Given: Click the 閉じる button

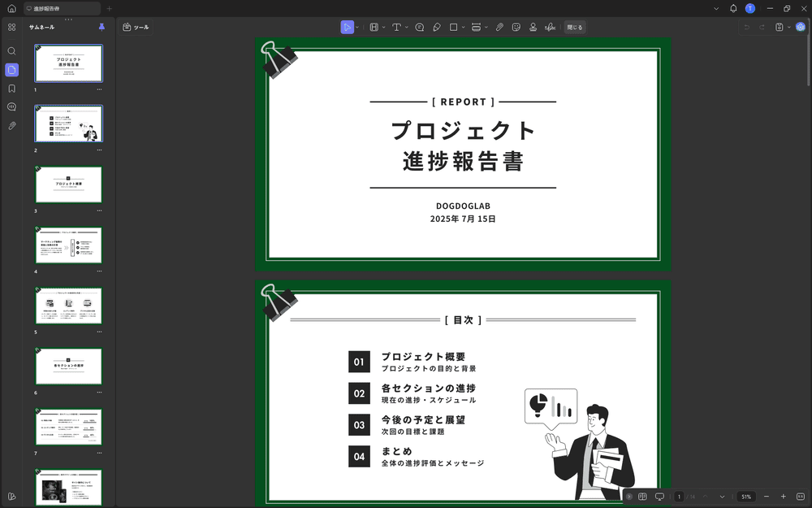Looking at the screenshot, I should click(574, 27).
